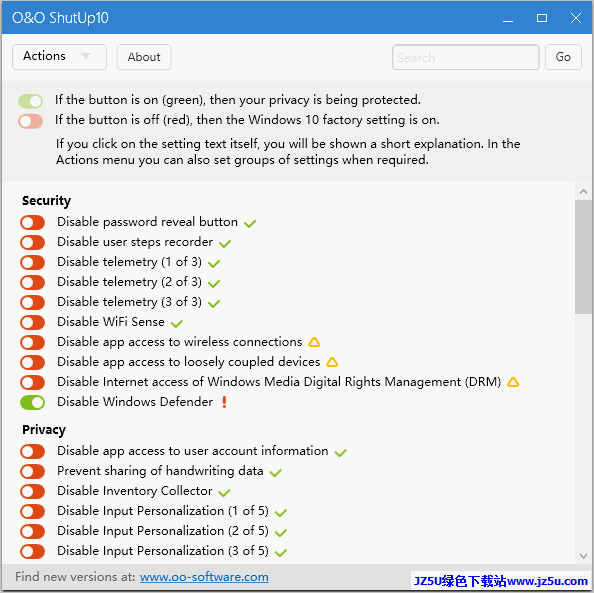The height and width of the screenshot is (593, 594).
Task: Click scrollbar up arrow above settings list
Action: click(583, 192)
